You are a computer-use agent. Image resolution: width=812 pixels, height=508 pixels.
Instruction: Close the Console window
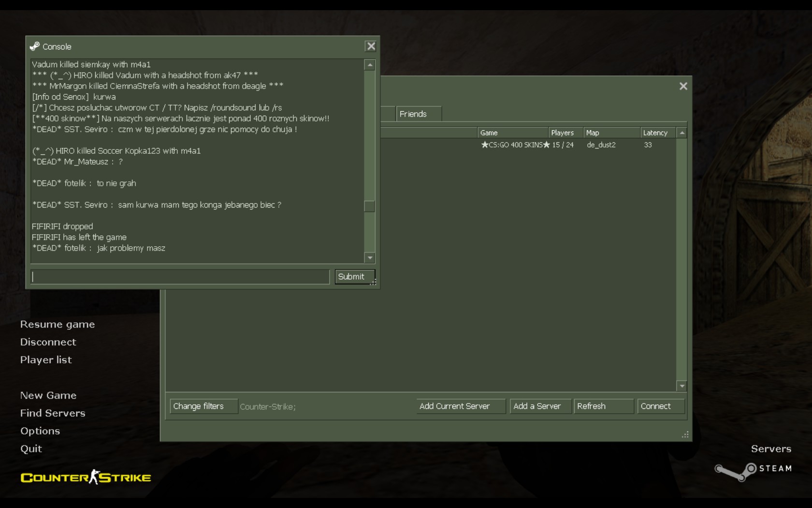coord(371,46)
